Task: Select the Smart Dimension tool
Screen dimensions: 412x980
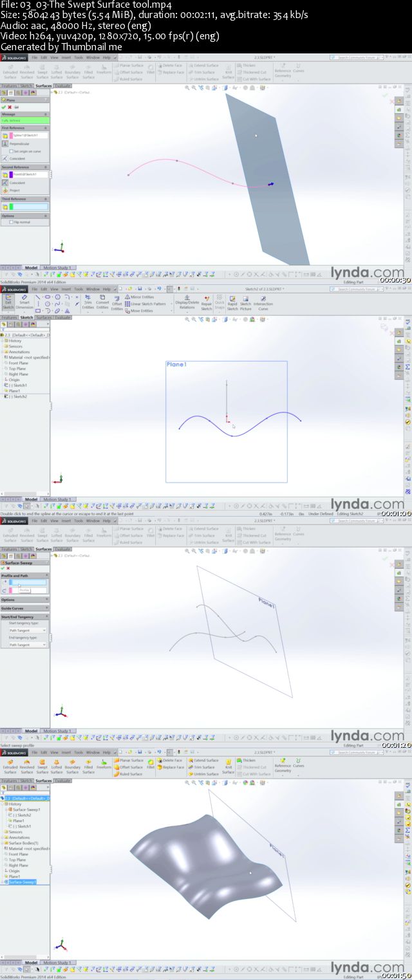Action: tap(24, 302)
